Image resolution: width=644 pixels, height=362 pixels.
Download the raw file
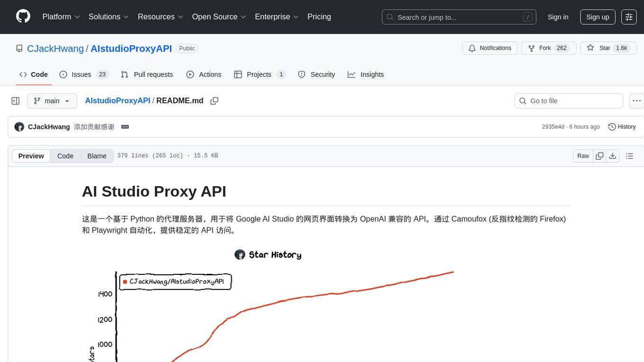(x=612, y=156)
